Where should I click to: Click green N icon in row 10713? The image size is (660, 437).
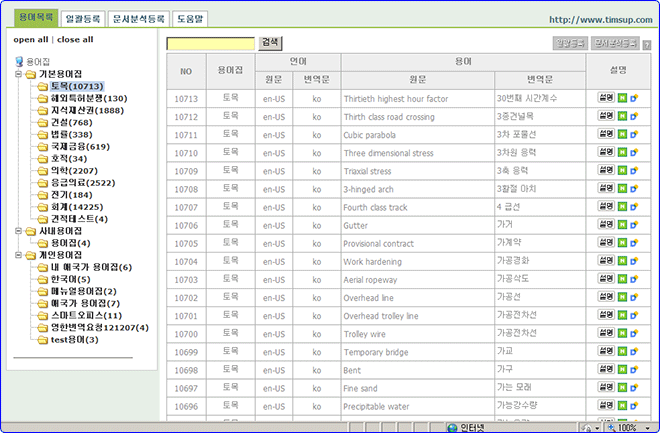(x=622, y=98)
